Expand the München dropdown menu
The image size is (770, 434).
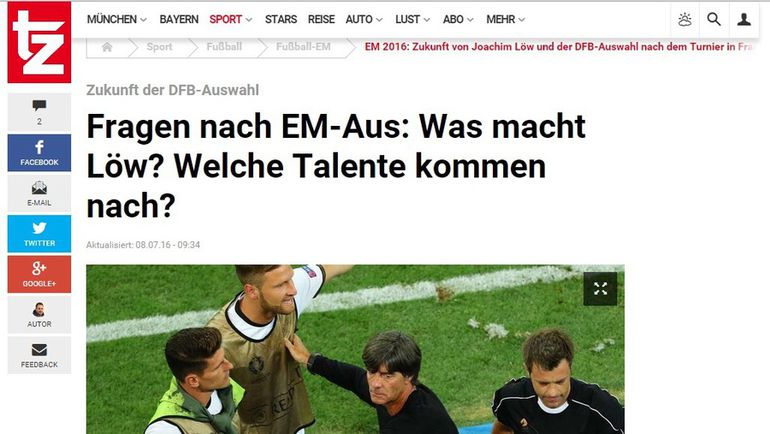coord(116,20)
